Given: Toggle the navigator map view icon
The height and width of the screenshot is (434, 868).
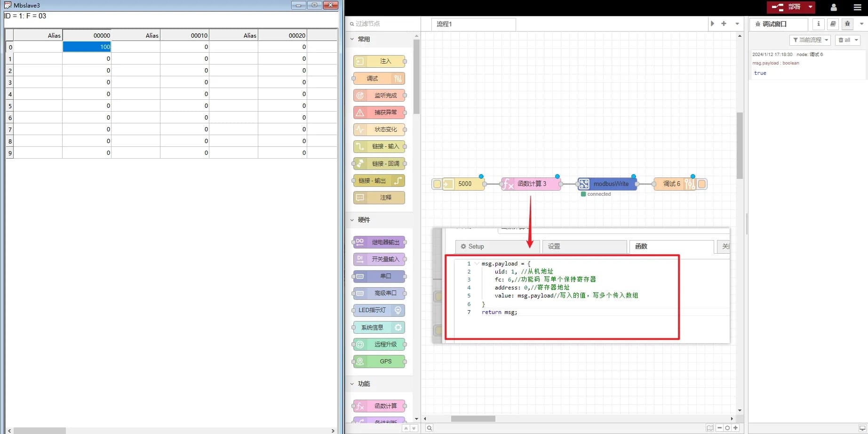Looking at the screenshot, I should coord(709,428).
